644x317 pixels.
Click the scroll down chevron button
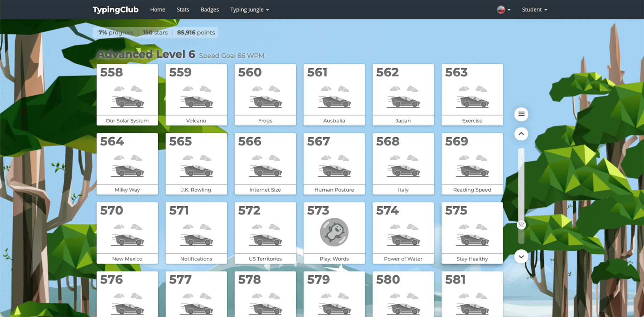[521, 256]
